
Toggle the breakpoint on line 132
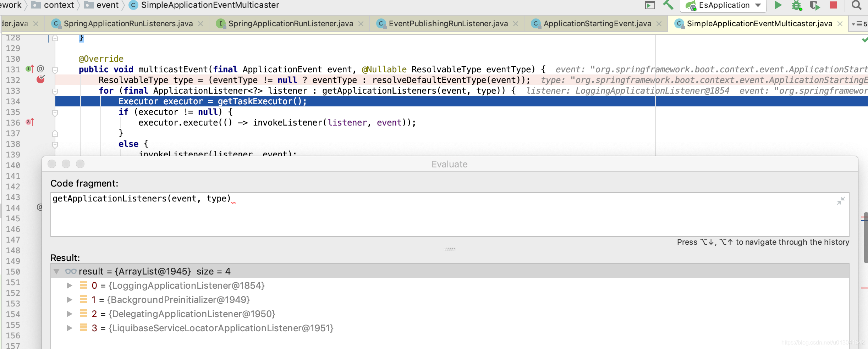click(x=40, y=79)
